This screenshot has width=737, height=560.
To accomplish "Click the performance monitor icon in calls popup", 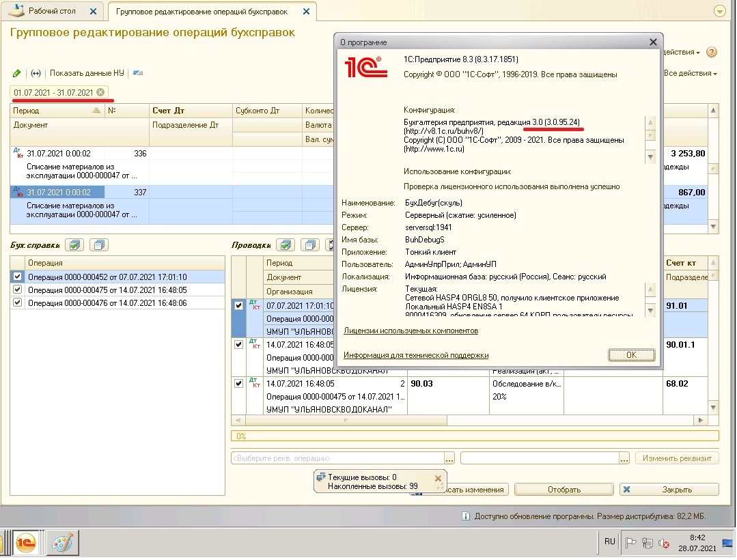I will tap(321, 477).
